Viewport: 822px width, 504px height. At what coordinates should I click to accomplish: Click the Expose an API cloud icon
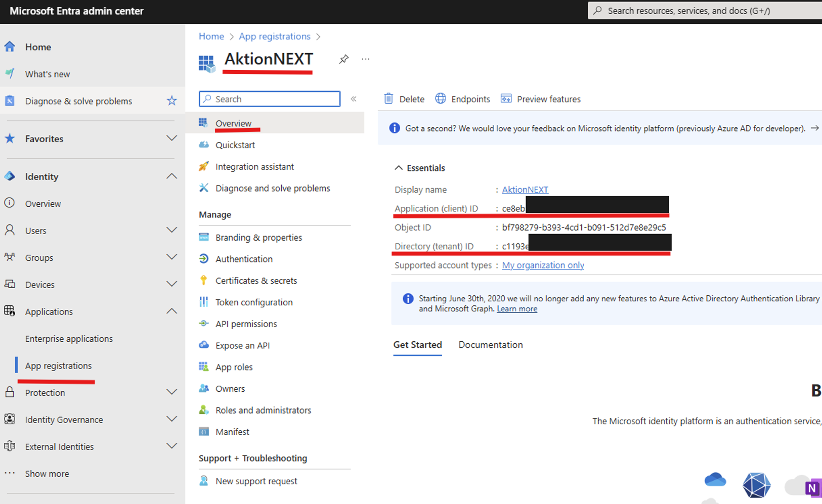(203, 345)
